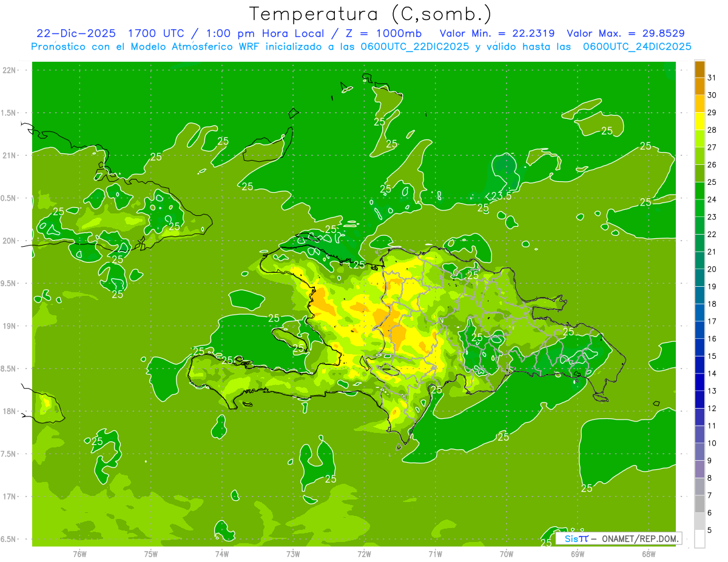Click the "21N" latitude label
Image resolution: width=728 pixels, height=562 pixels.
pyautogui.click(x=10, y=155)
